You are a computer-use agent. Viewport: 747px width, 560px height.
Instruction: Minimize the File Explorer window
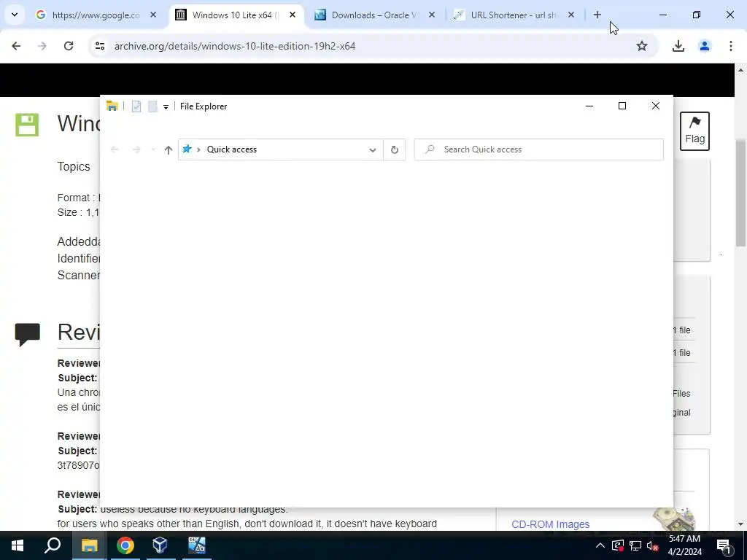(x=589, y=106)
